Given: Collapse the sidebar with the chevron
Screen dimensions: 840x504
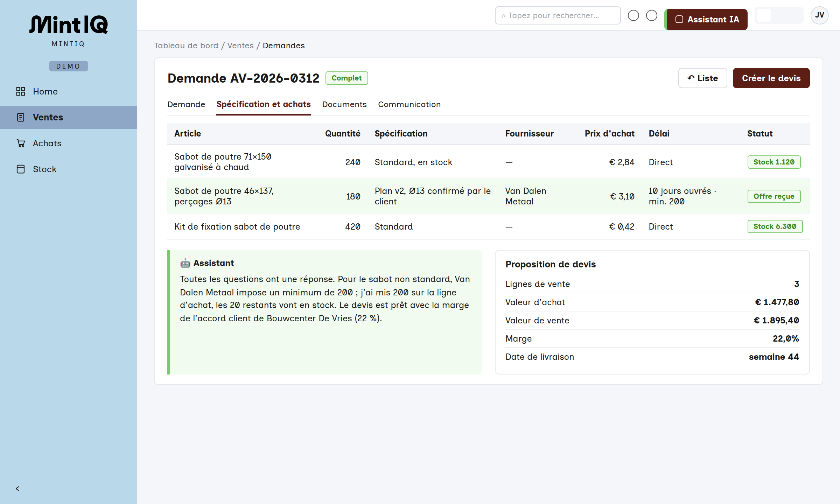Looking at the screenshot, I should pyautogui.click(x=17, y=489).
